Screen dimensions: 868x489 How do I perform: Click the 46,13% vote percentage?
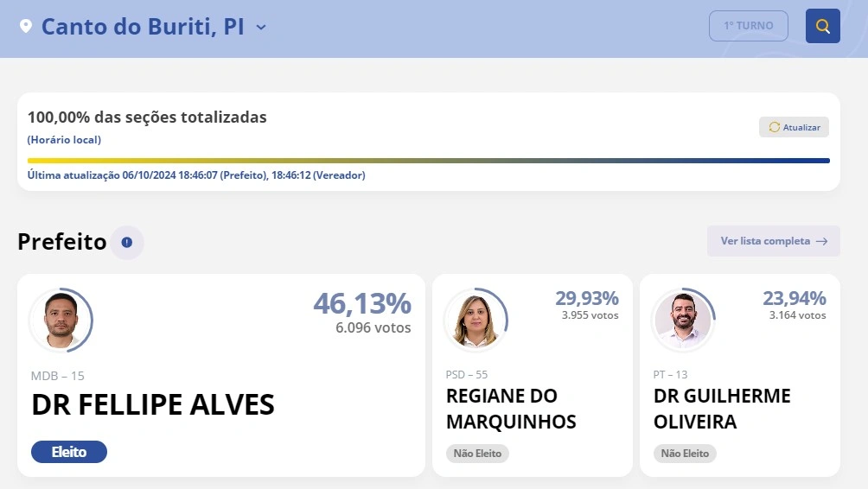click(362, 303)
